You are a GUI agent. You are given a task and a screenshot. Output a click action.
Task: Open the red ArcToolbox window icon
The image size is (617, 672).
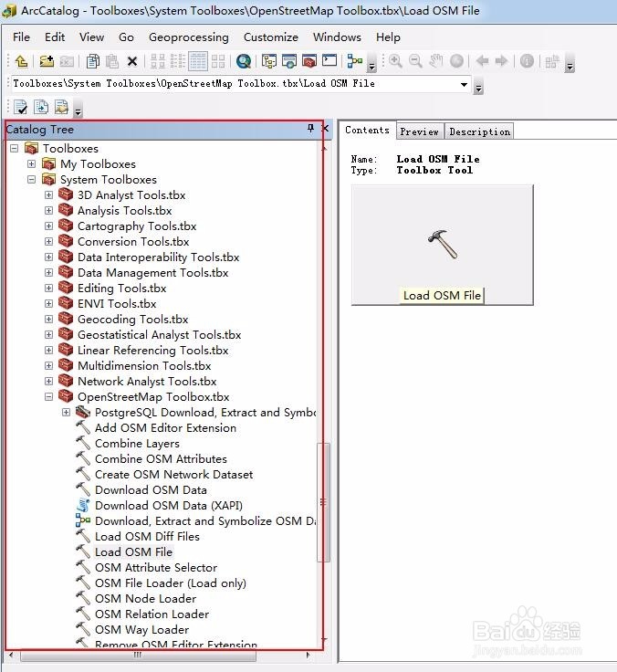(309, 61)
